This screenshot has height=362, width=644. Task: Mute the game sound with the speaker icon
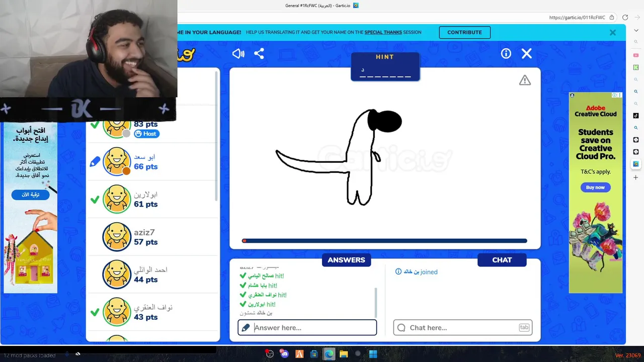coord(238,54)
